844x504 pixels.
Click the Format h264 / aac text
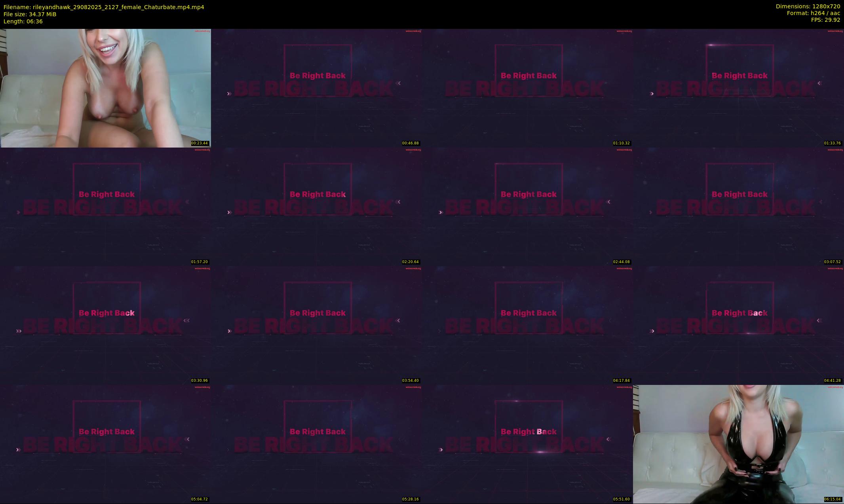813,13
